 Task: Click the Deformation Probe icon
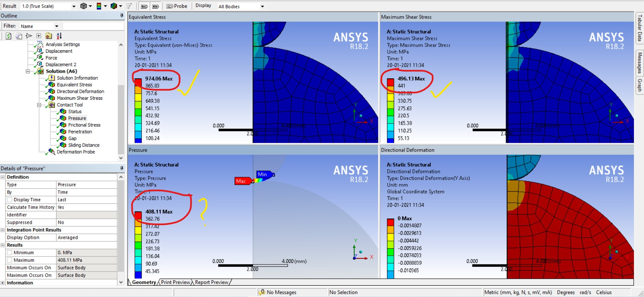(x=52, y=152)
